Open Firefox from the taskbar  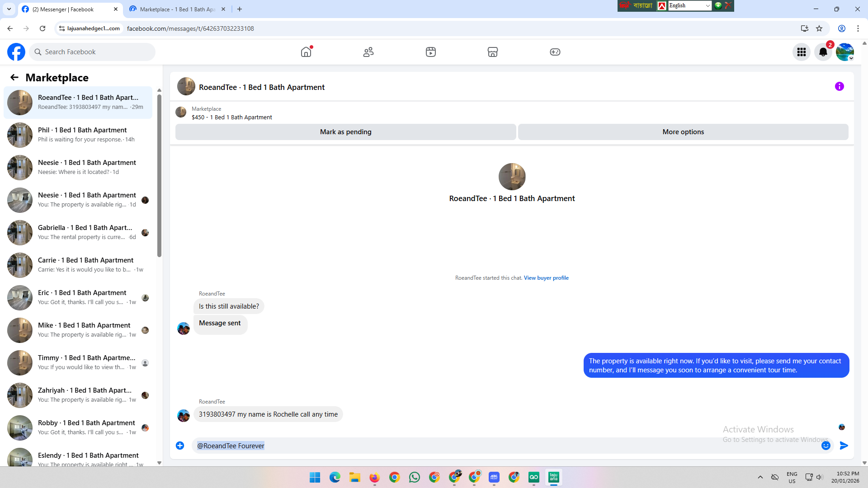(x=375, y=477)
